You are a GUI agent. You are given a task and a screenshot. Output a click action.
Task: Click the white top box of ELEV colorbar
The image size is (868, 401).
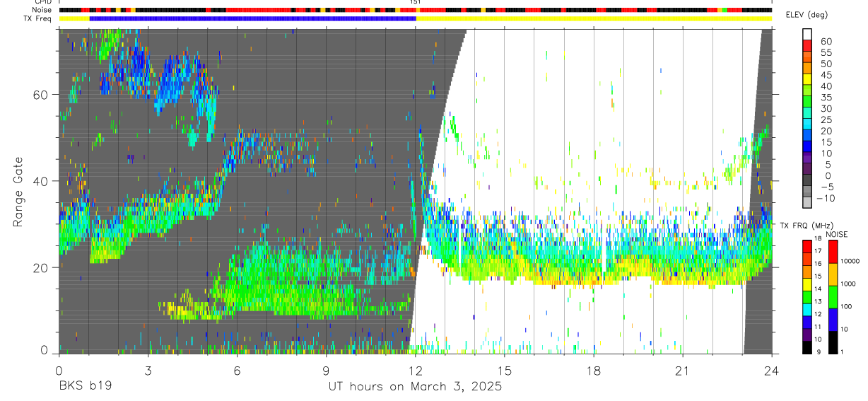tap(807, 34)
